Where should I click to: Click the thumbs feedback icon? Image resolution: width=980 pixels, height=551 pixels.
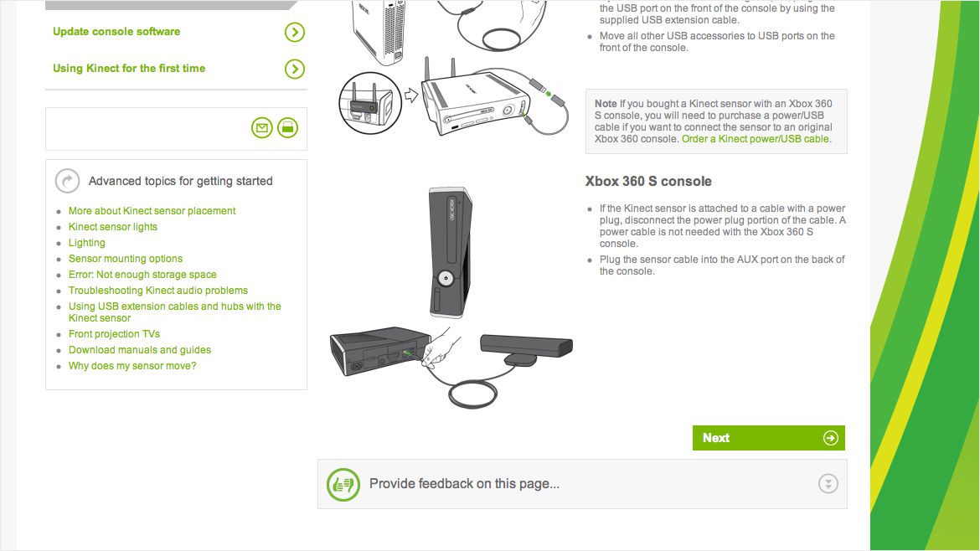tap(343, 484)
